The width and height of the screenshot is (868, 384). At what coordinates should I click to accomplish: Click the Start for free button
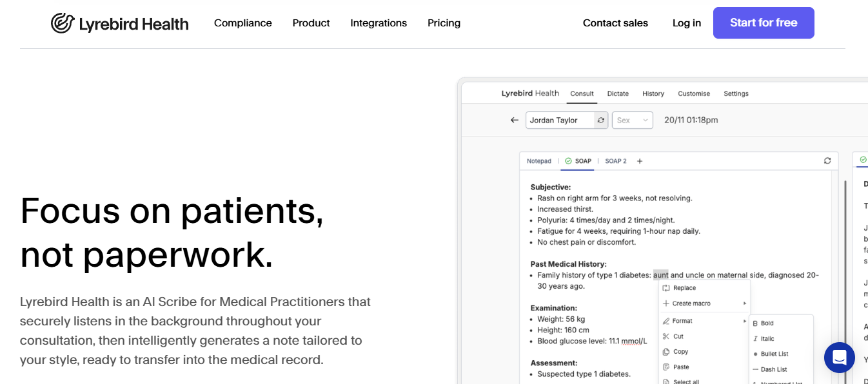(x=764, y=23)
